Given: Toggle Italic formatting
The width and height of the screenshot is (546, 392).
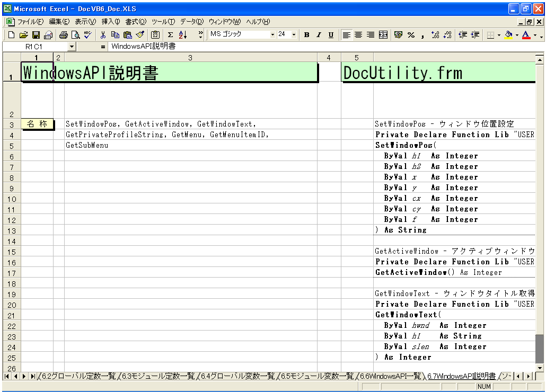Looking at the screenshot, I should (319, 35).
